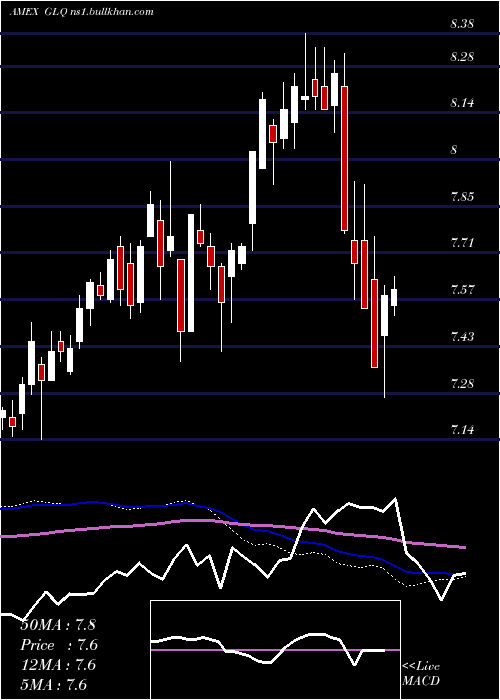
Task: Select the 8.14 price axis label
Action: tap(462, 103)
